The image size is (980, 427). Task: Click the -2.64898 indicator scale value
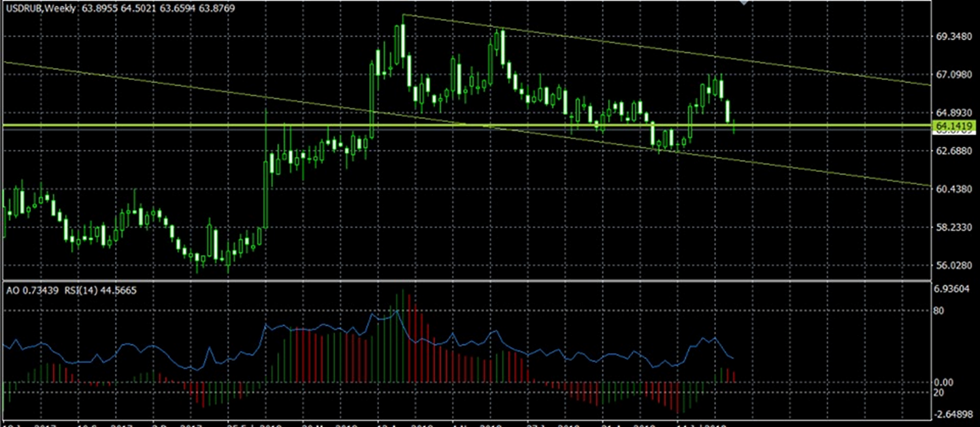tap(955, 414)
